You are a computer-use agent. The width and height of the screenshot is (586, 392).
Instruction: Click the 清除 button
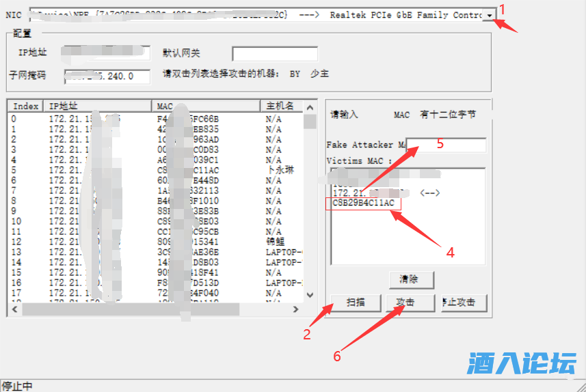(x=412, y=279)
